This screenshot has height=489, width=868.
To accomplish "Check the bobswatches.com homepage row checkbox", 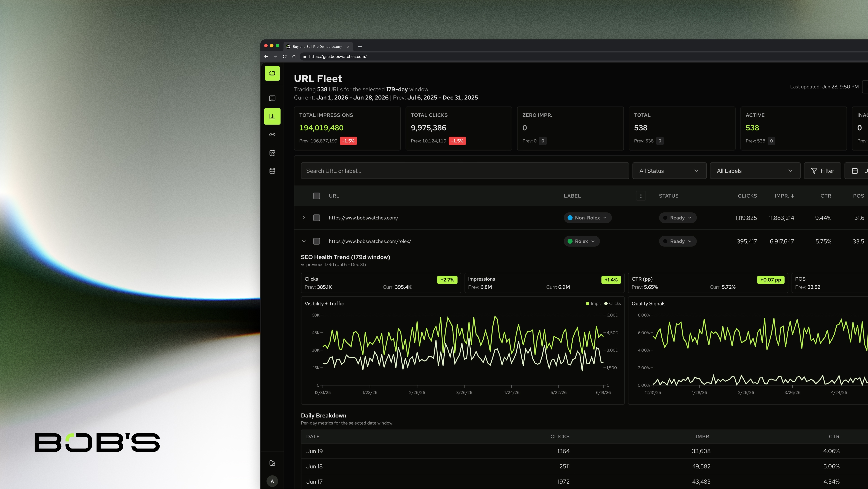I will click(316, 218).
